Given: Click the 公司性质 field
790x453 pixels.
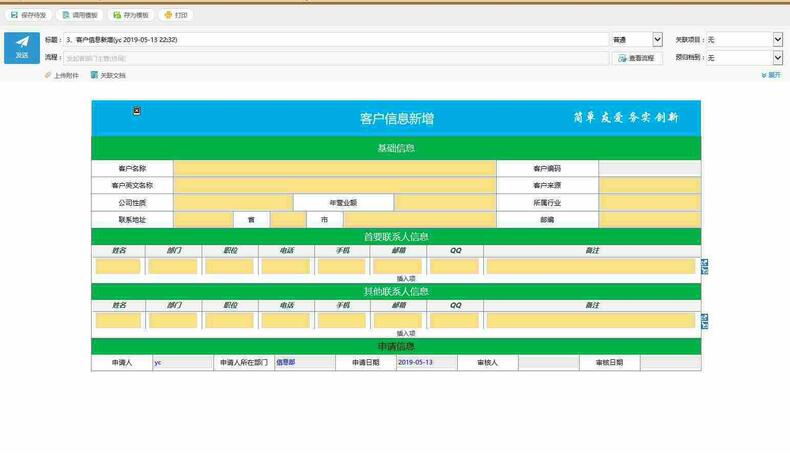Looking at the screenshot, I should (233, 203).
